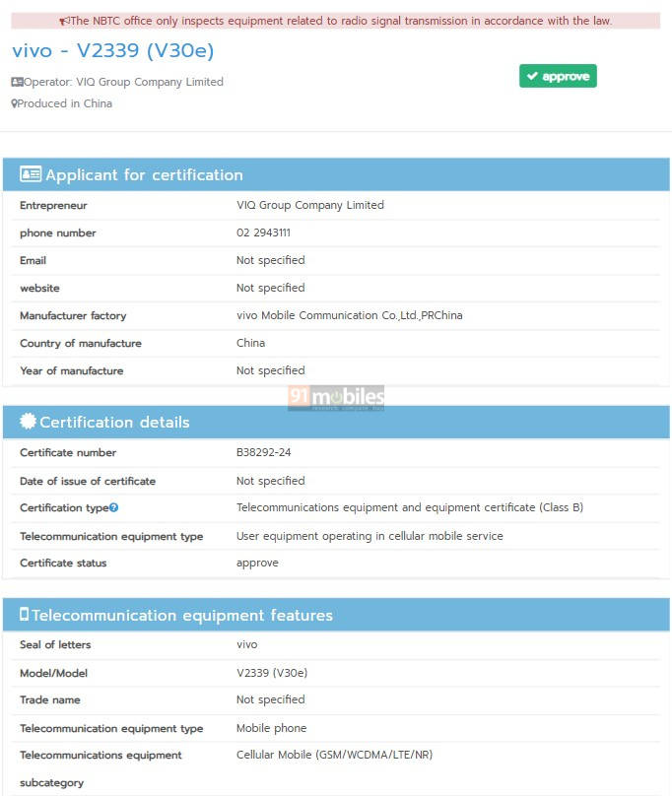Click the ID card icon beside Operator
Image resolution: width=672 pixels, height=796 pixels.
click(17, 82)
